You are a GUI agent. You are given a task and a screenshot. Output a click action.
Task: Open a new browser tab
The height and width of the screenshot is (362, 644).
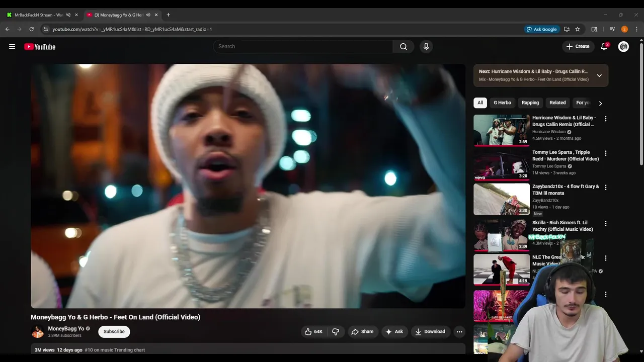pos(168,15)
